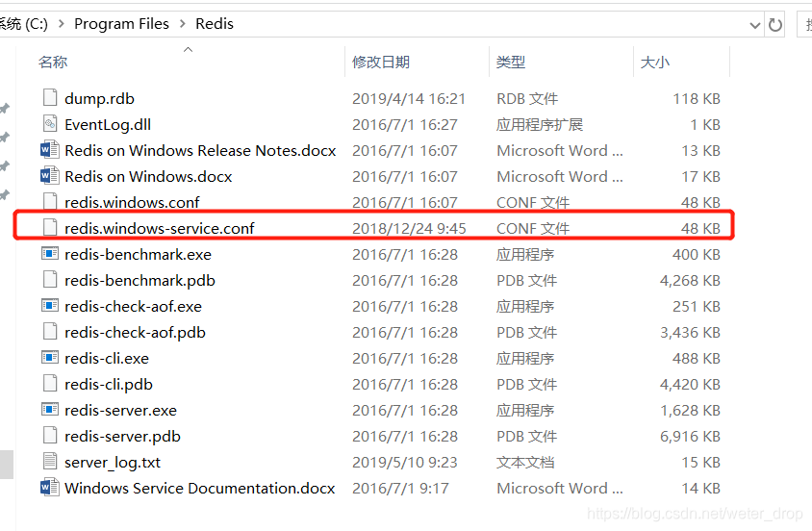The height and width of the screenshot is (531, 812).
Task: Click the RDB 文件 type cell
Action: point(527,98)
